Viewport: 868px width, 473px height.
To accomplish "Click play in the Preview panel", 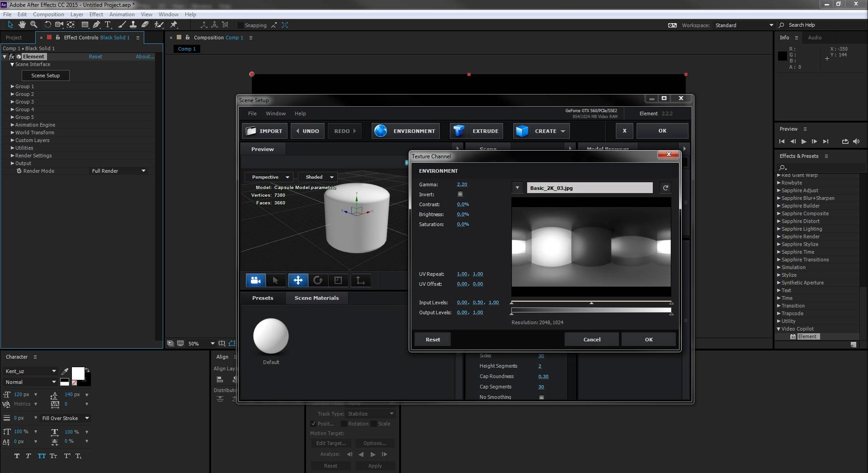I will [x=804, y=142].
